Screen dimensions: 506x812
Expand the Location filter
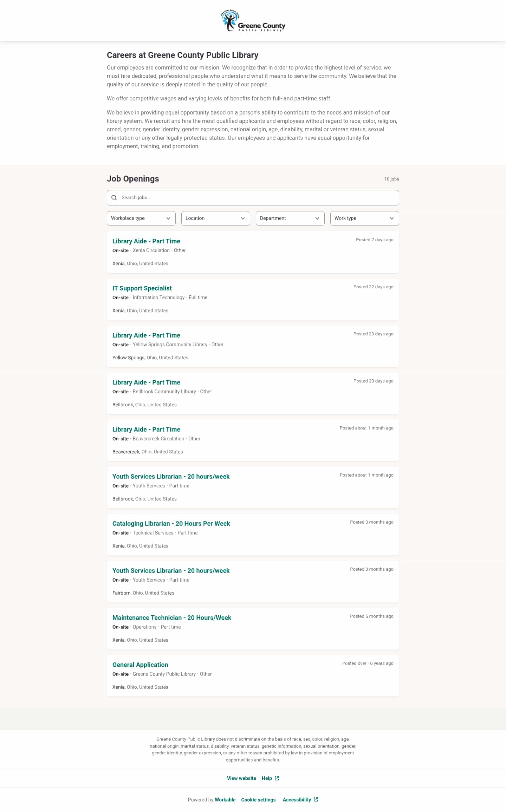tap(215, 218)
